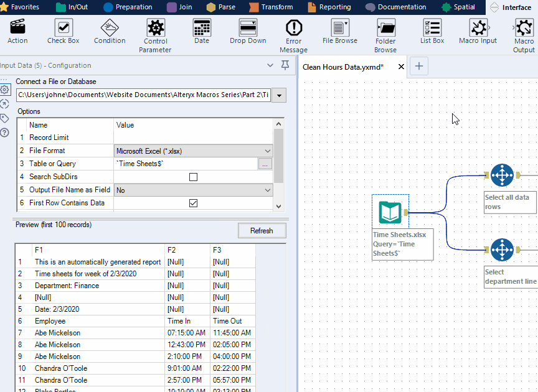Toggle the pin on the Configuration panel
This screenshot has width=538, height=392.
point(284,65)
